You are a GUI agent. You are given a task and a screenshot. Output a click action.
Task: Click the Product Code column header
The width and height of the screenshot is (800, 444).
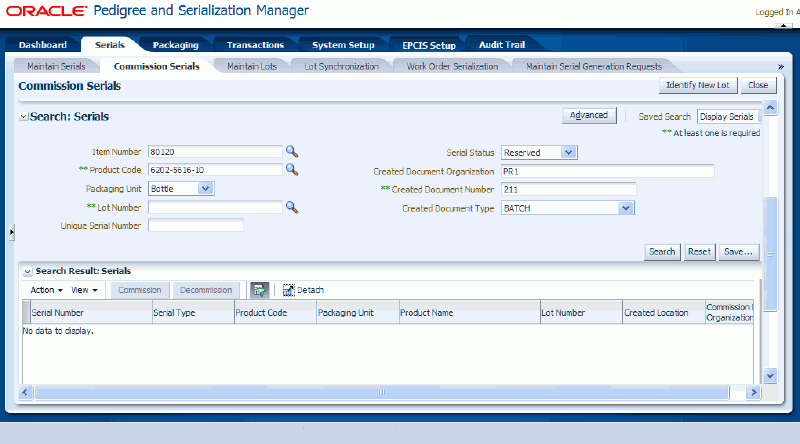point(276,312)
